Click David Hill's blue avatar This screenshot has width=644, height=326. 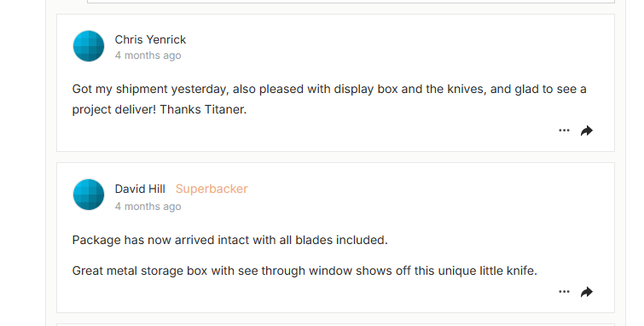pyautogui.click(x=89, y=195)
